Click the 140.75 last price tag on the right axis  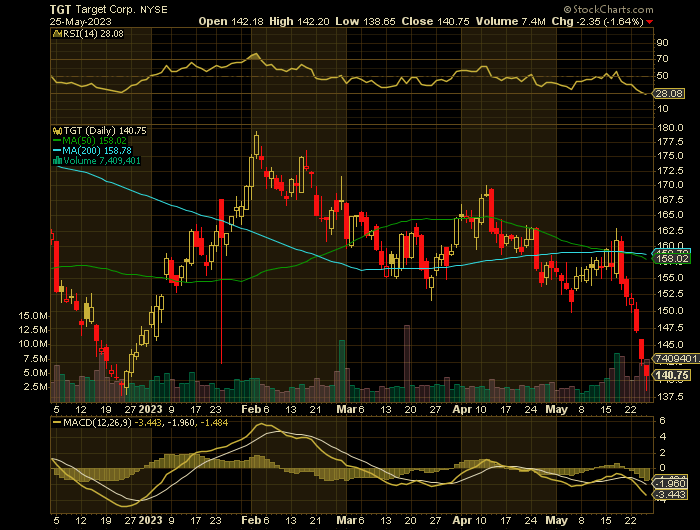pos(672,375)
